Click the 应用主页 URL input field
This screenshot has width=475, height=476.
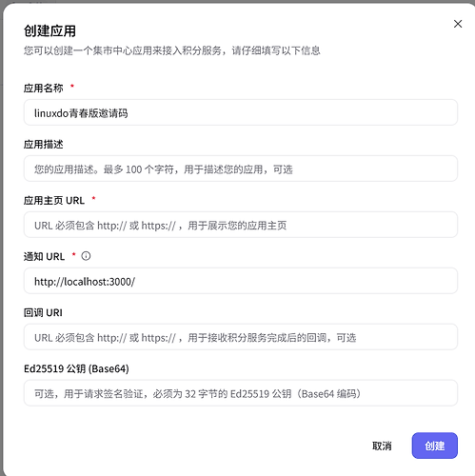pos(241,225)
